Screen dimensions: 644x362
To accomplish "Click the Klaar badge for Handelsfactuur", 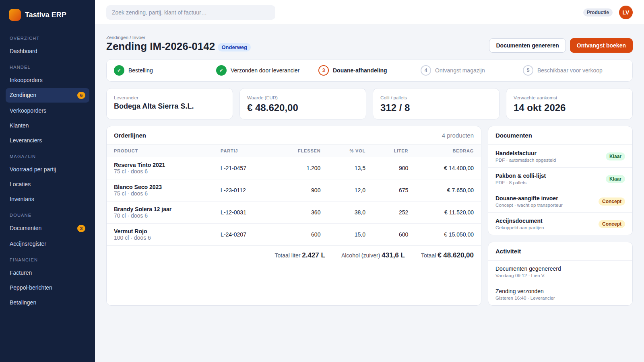I will (615, 156).
